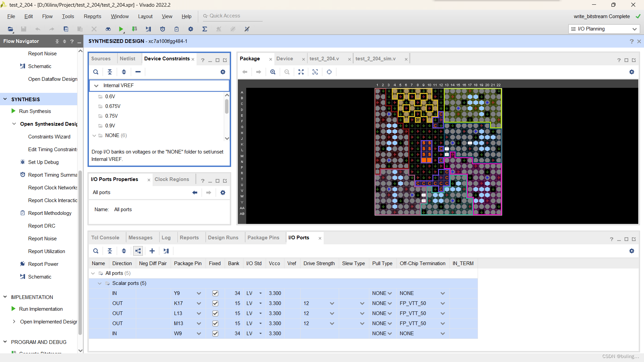The height and width of the screenshot is (362, 644).
Task: Toggle Fixed checkbox for pin W9
Action: pos(215,334)
